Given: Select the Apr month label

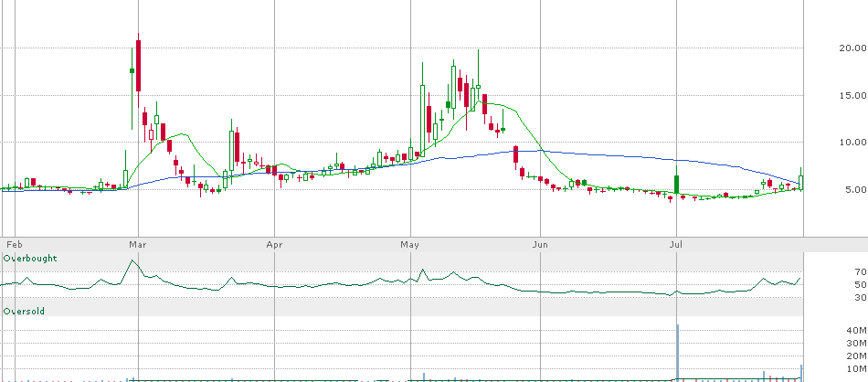Looking at the screenshot, I should [273, 245].
